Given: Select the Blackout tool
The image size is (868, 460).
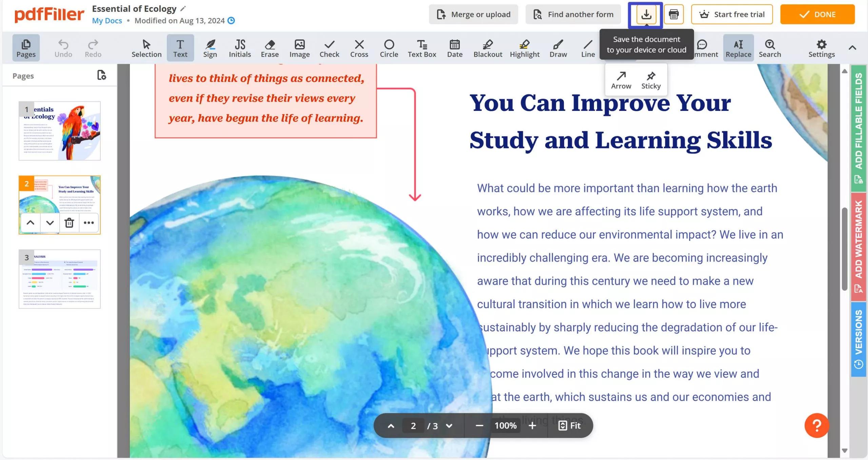Looking at the screenshot, I should coord(488,48).
